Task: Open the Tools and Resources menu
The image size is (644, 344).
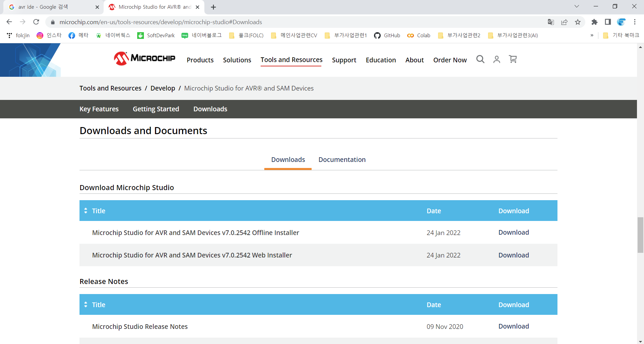Action: pyautogui.click(x=291, y=60)
